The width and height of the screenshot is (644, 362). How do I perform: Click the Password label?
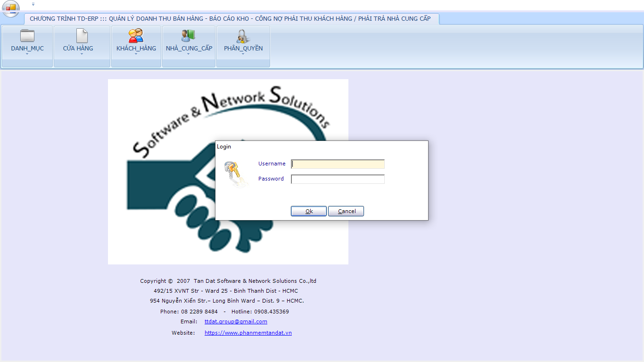[271, 179]
